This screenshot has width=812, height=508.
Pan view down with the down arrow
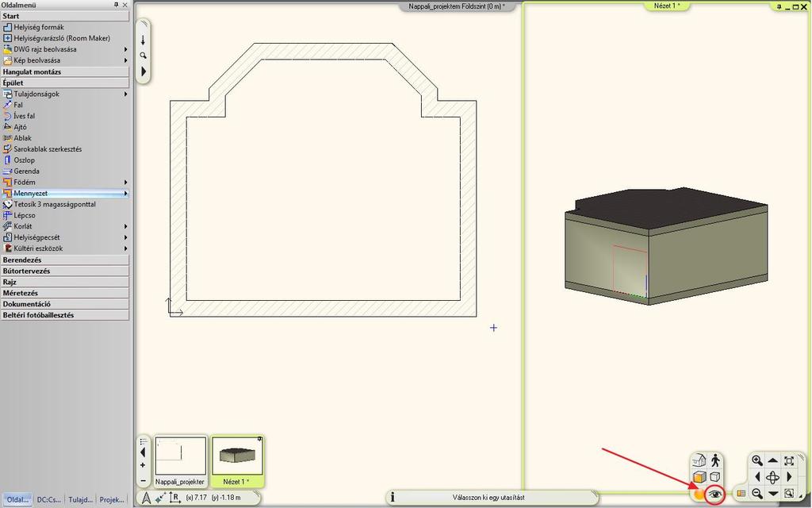[772, 494]
